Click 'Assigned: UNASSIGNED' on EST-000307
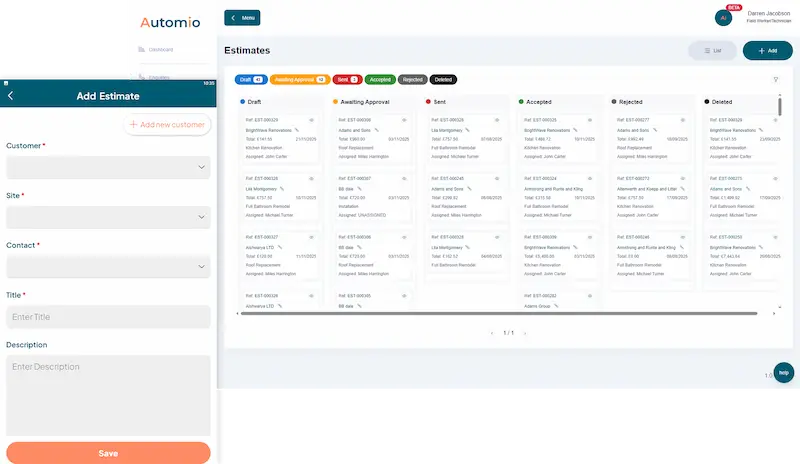Viewport: 800px width, 464px height. (x=362, y=215)
